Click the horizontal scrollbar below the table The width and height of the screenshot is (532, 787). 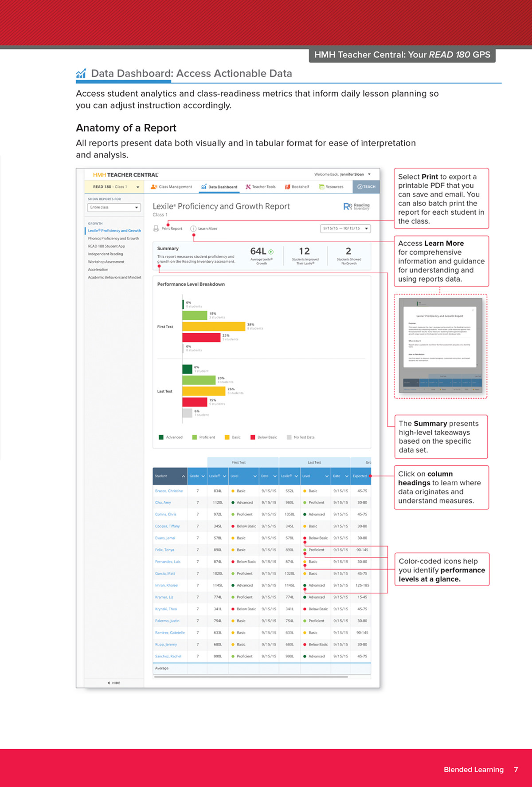(x=250, y=677)
